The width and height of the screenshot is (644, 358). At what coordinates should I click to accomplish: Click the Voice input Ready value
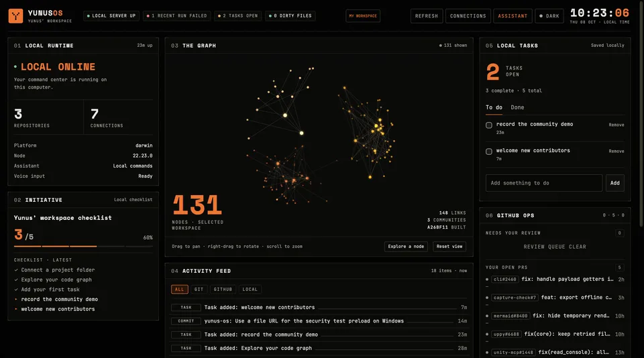tap(146, 176)
